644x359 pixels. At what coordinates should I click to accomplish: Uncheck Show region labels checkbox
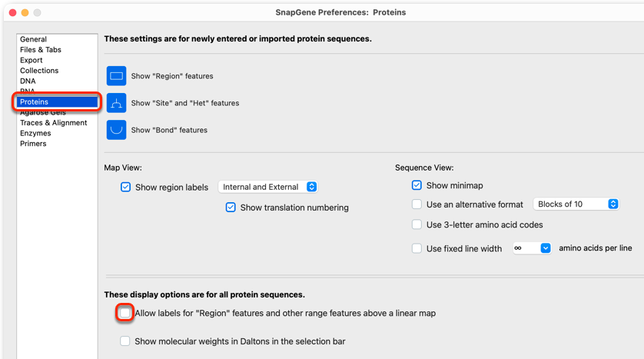coord(126,188)
